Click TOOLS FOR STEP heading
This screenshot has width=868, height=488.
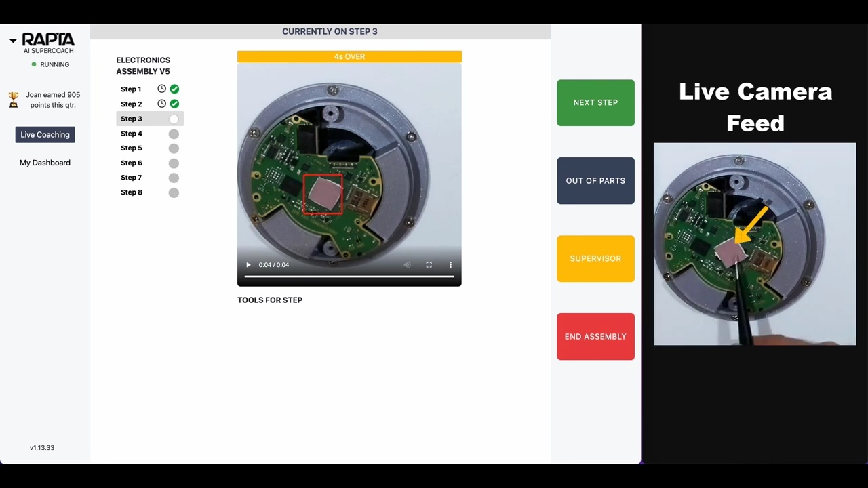coord(270,300)
